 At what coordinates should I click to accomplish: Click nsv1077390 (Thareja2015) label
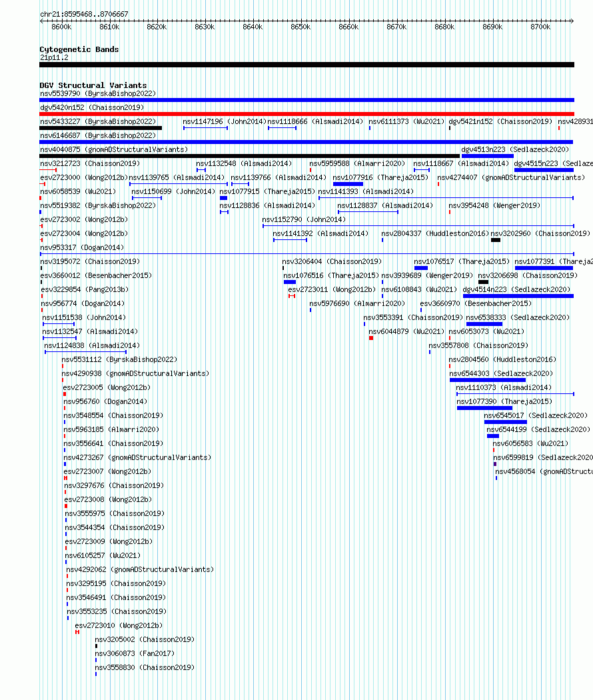(504, 401)
